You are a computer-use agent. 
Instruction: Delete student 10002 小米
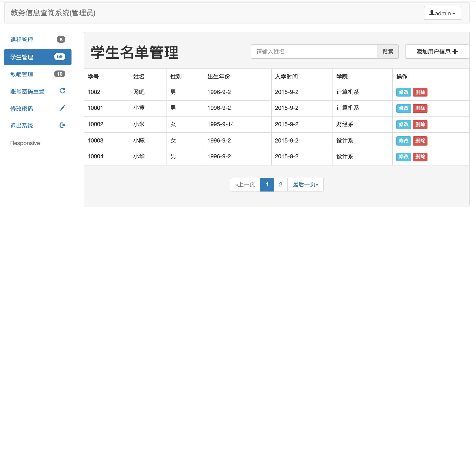(x=420, y=124)
